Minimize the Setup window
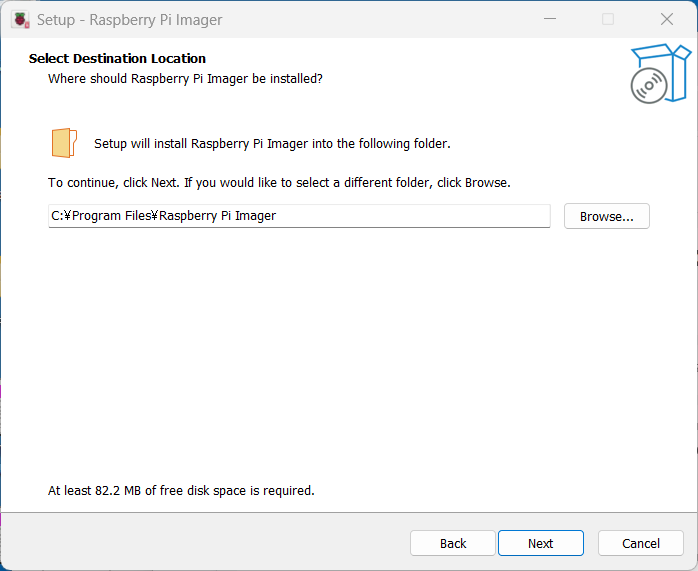The image size is (698, 571). 549,20
